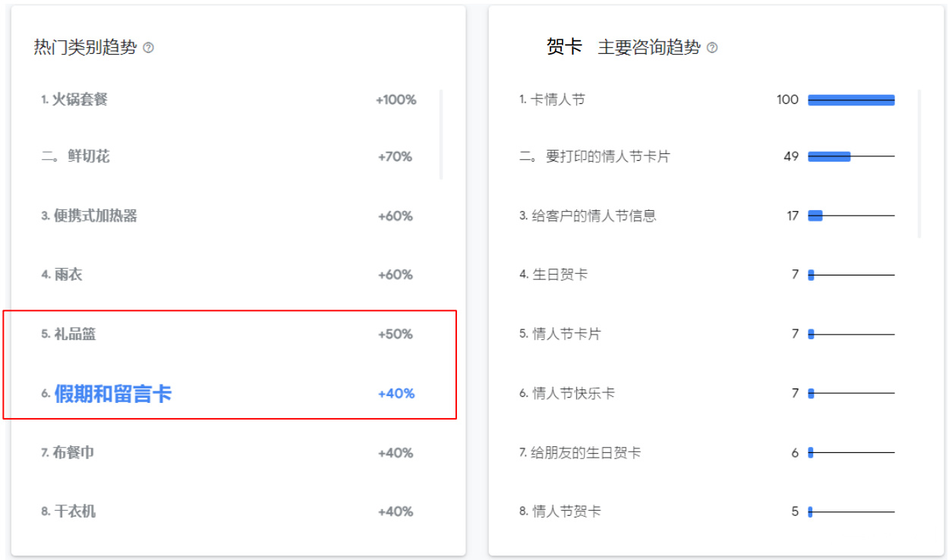The height and width of the screenshot is (560, 952).
Task: Click help icon beside 主要咨询趋势 title
Action: (712, 48)
